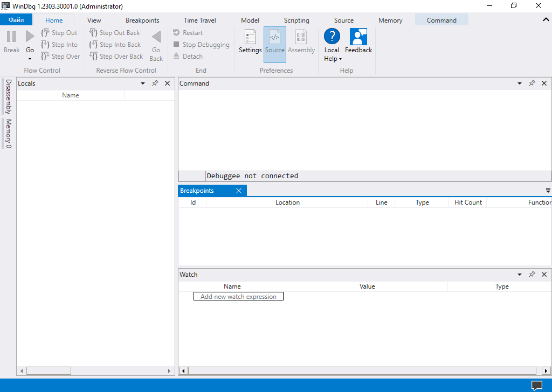Click the Break pause icon
Screen dimensions: 552x392
(x=11, y=37)
